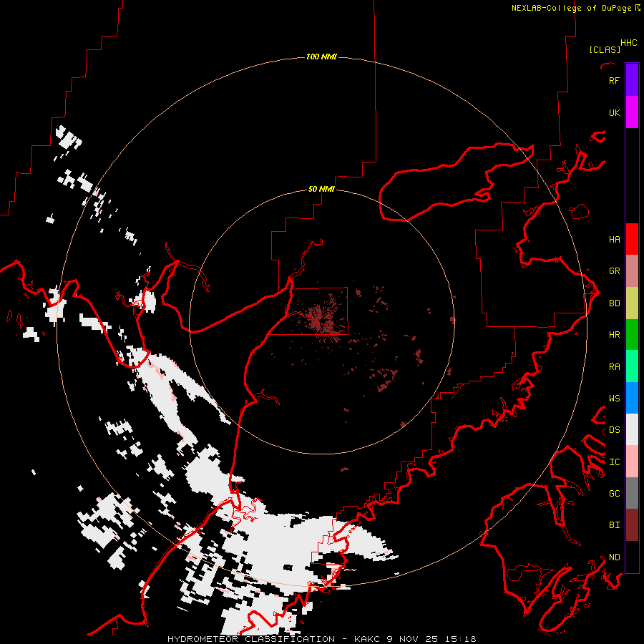Click the [CLAS] units label
The width and height of the screenshot is (644, 644).
[605, 49]
